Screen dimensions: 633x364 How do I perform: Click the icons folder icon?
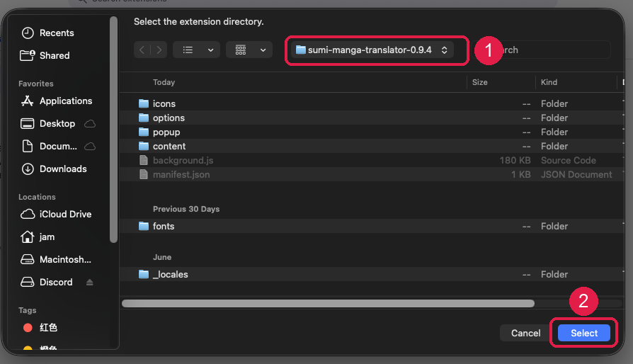[144, 103]
